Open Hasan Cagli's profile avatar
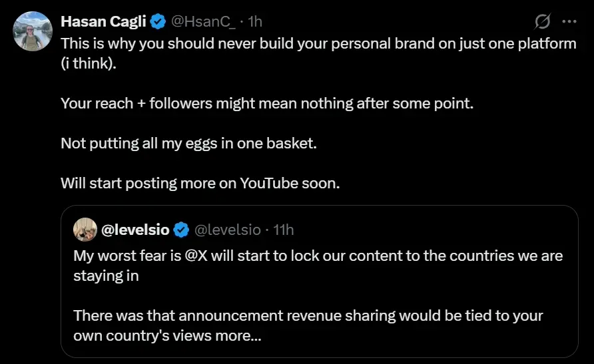594x364 pixels. [x=33, y=31]
